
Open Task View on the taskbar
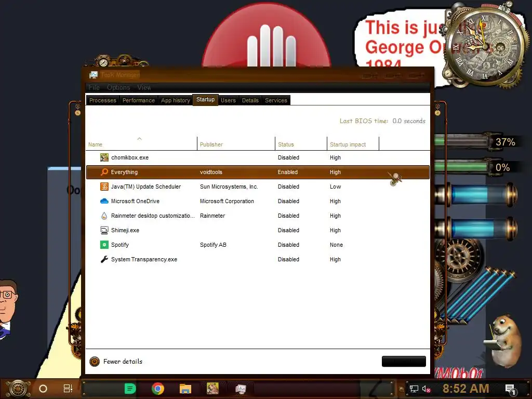coord(68,388)
